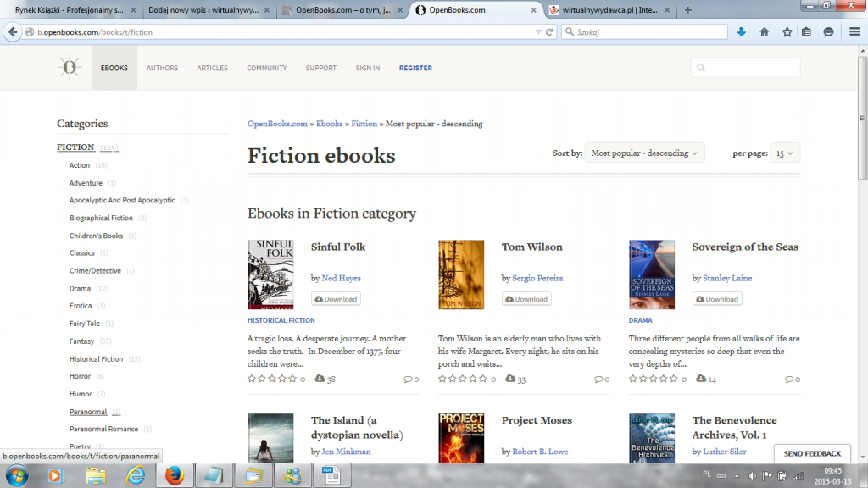Click the comments icon under Tom Wilson
Image resolution: width=868 pixels, height=488 pixels.
598,379
